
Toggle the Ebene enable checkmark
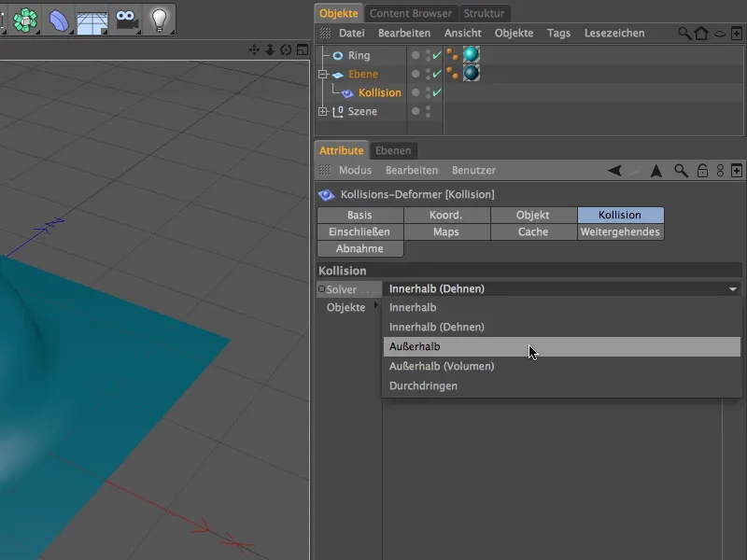pos(437,74)
